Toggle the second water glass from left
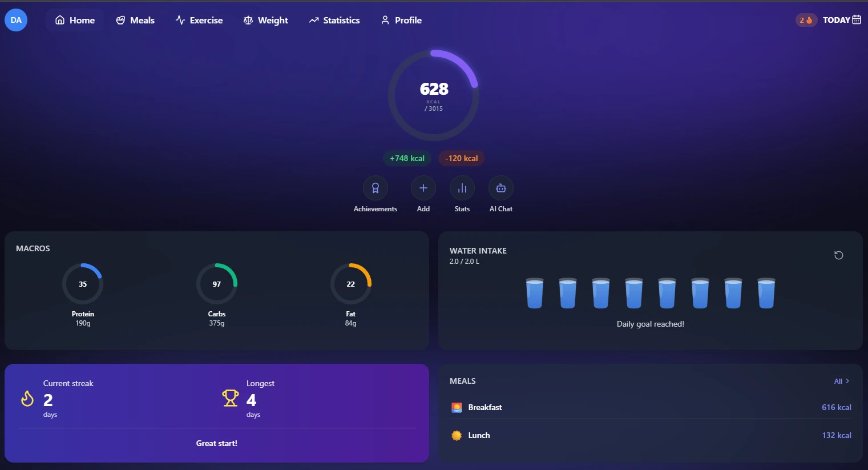The width and height of the screenshot is (868, 470). pyautogui.click(x=568, y=293)
